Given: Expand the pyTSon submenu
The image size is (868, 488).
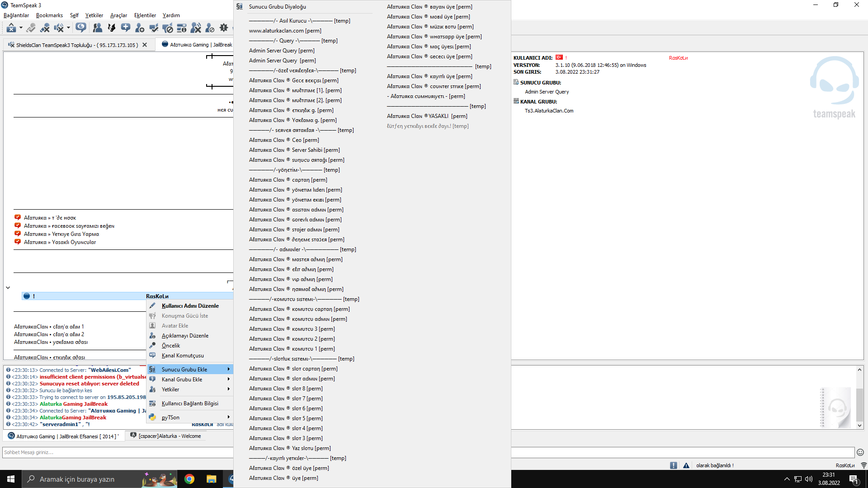Looking at the screenshot, I should click(x=190, y=418).
